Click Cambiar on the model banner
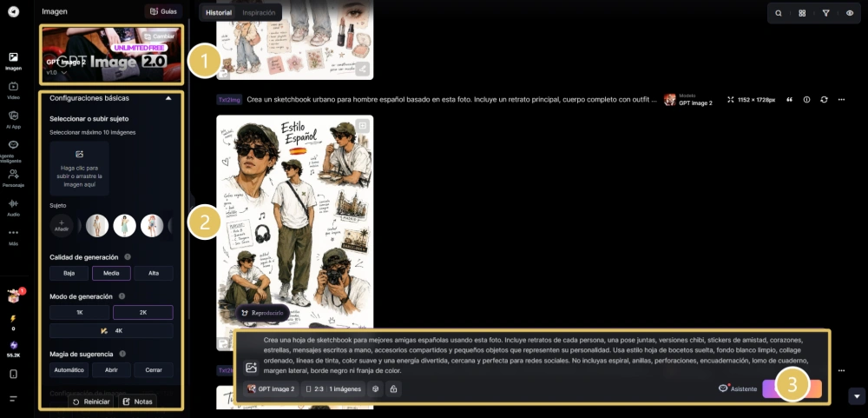The height and width of the screenshot is (418, 868). [159, 36]
